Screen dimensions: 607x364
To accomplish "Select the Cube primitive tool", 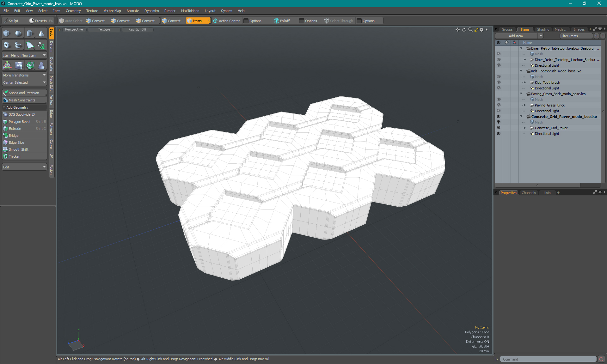I will [7, 33].
